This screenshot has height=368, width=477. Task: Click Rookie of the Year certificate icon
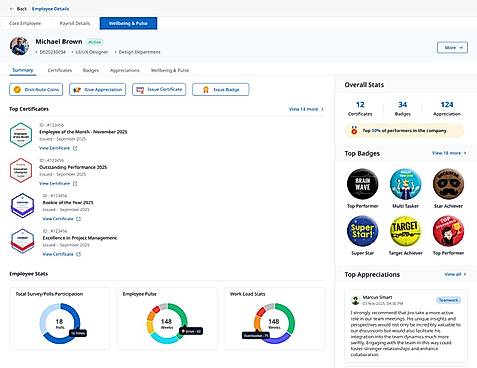22,205
